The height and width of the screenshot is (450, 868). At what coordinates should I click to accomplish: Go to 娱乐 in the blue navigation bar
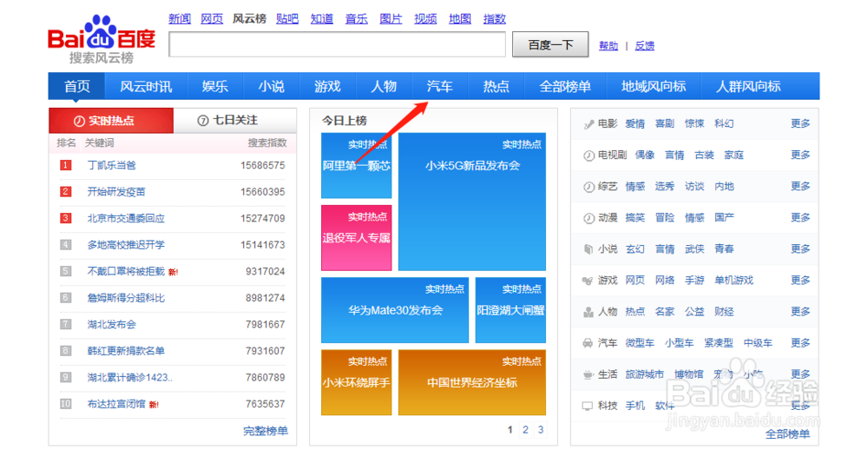tap(214, 87)
